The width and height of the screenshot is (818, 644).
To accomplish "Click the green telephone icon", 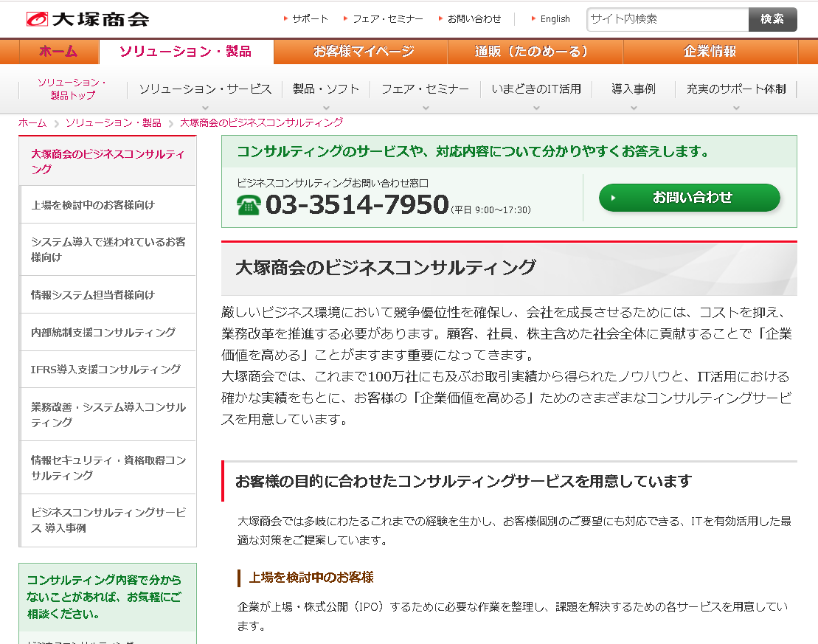I will click(x=249, y=204).
